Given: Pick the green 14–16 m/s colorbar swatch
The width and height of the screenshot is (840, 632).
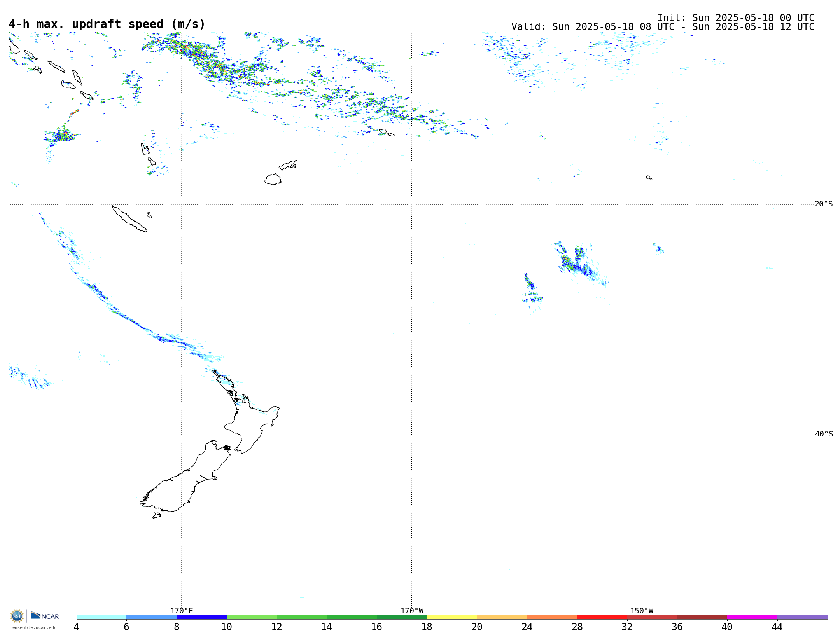Looking at the screenshot, I should (352, 617).
